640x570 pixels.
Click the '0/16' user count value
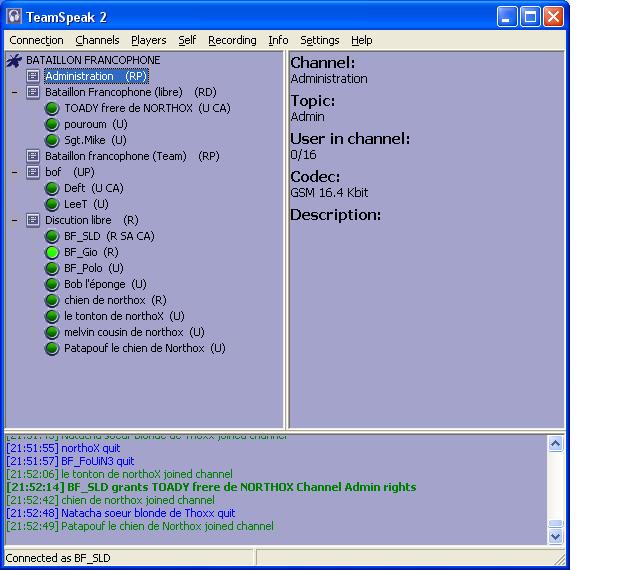click(303, 155)
